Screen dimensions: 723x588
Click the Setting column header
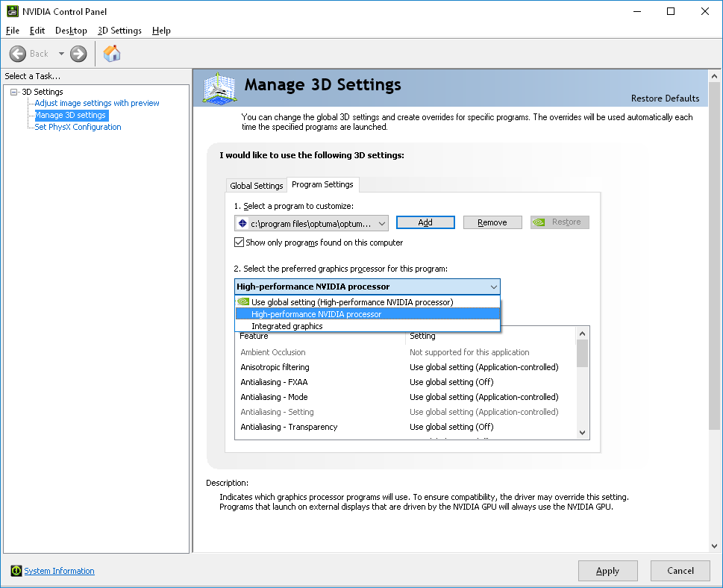(490, 337)
